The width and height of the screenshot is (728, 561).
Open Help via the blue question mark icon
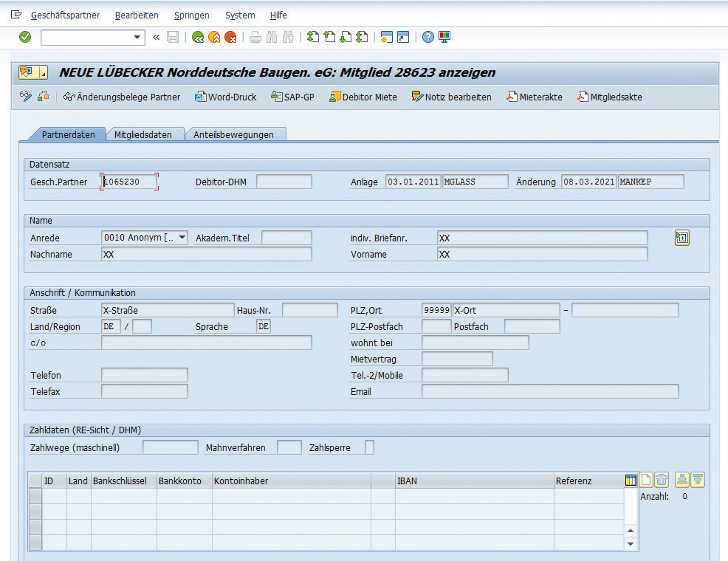click(428, 37)
